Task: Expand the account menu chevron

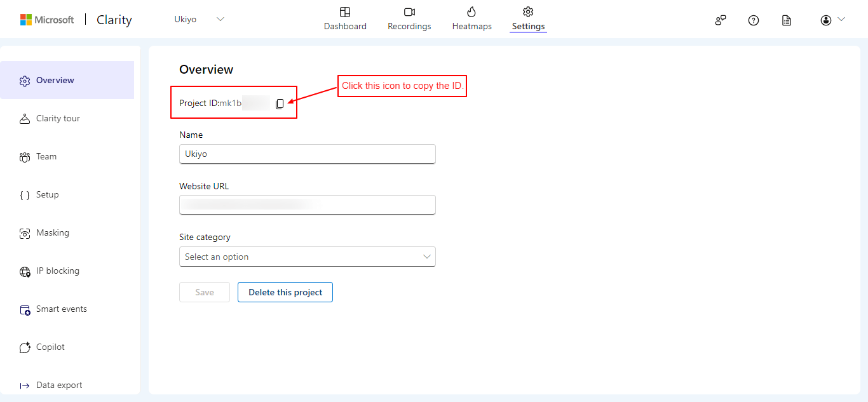Action: pos(841,20)
